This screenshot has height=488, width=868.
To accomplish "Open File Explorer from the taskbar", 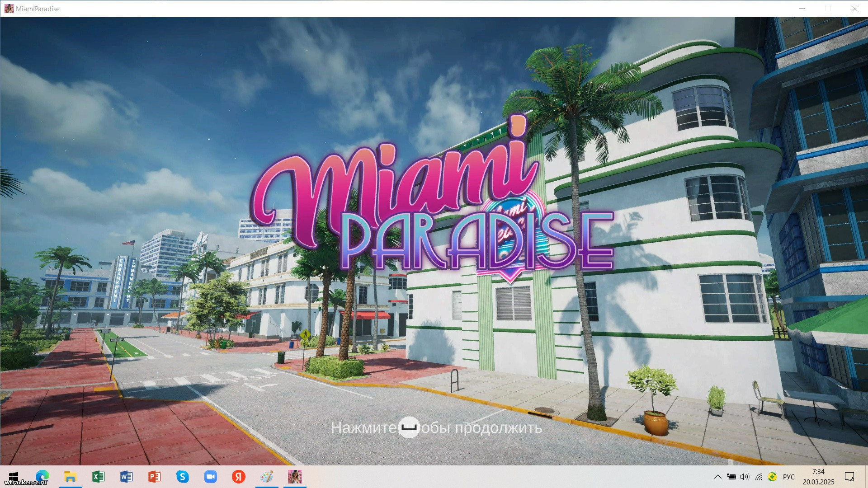I will (70, 477).
